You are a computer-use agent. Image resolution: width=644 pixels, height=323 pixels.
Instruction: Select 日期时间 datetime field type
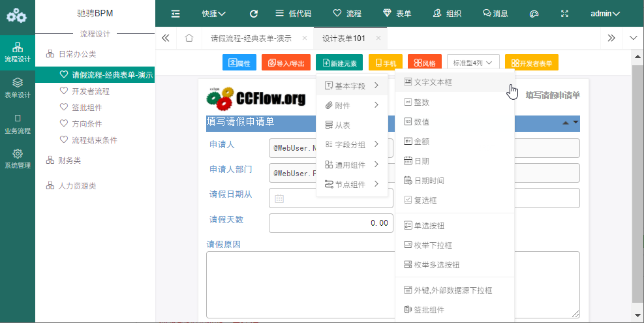[x=455, y=180]
